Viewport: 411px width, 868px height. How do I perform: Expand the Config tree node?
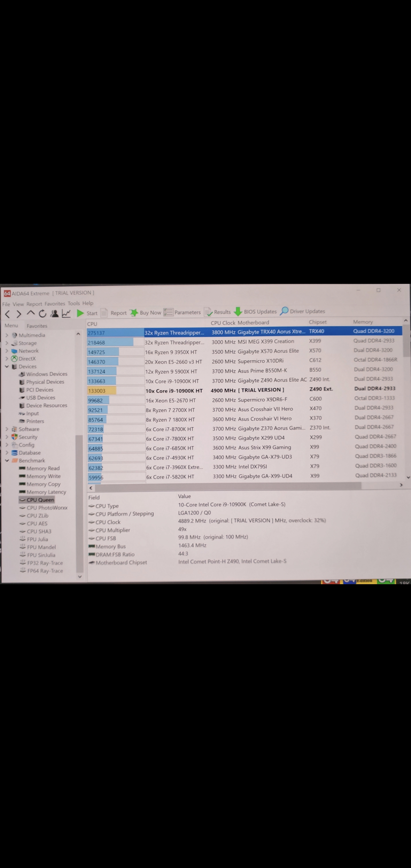pyautogui.click(x=7, y=445)
